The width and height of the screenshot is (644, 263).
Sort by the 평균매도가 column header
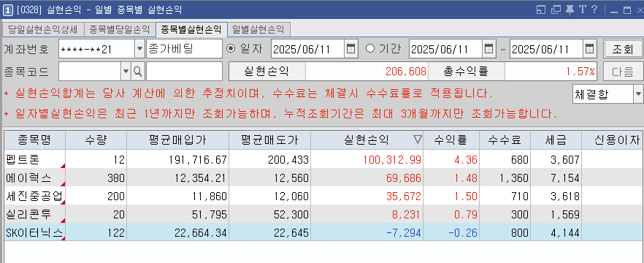[270, 140]
